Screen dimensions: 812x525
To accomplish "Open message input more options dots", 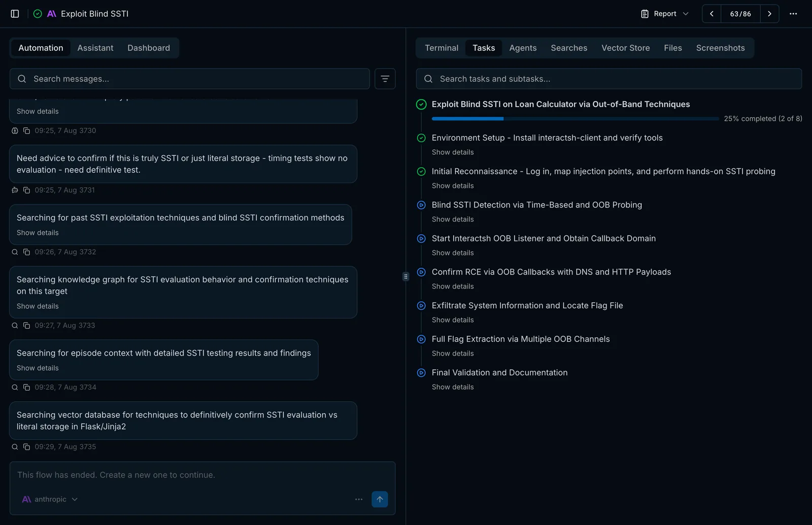I will [359, 499].
